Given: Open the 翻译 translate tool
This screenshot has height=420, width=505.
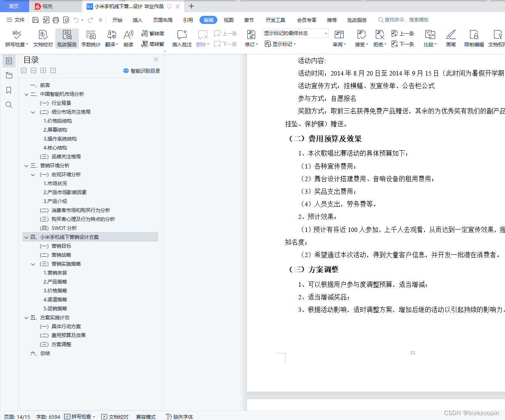Looking at the screenshot, I should point(112,39).
